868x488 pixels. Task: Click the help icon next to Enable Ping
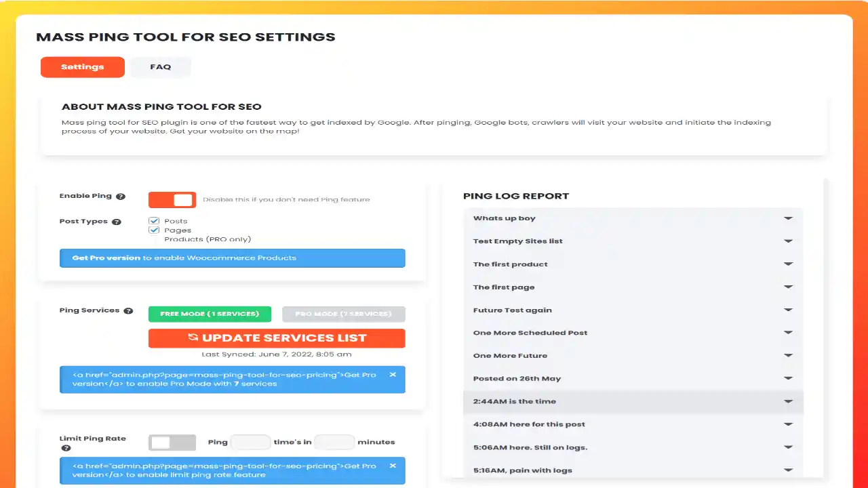click(x=121, y=197)
